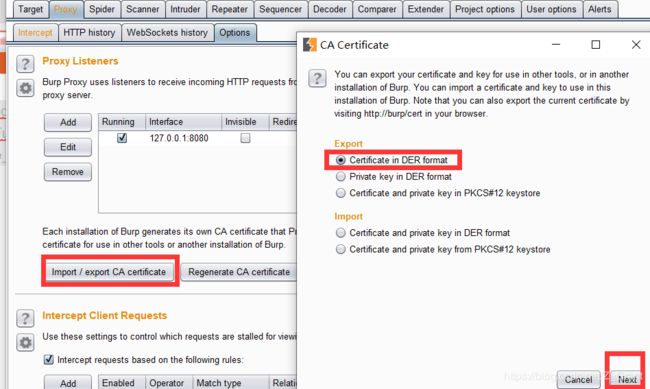
Task: Select import from PKCS#12 keystore option
Action: [340, 249]
